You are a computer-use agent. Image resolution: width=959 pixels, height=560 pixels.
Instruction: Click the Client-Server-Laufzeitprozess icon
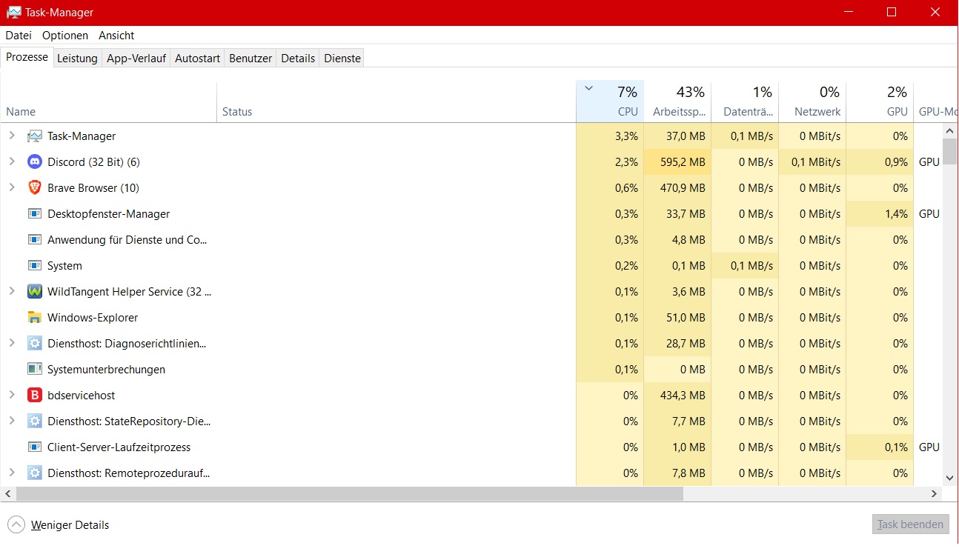(x=35, y=447)
